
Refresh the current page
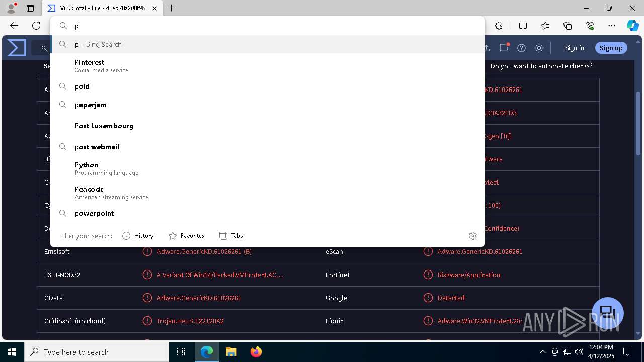coord(36,26)
